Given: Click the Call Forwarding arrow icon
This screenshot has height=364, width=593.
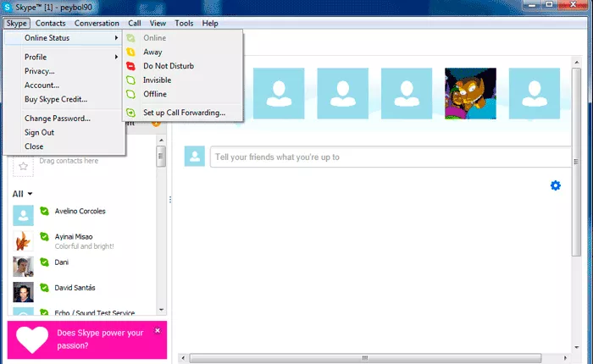Looking at the screenshot, I should (130, 113).
